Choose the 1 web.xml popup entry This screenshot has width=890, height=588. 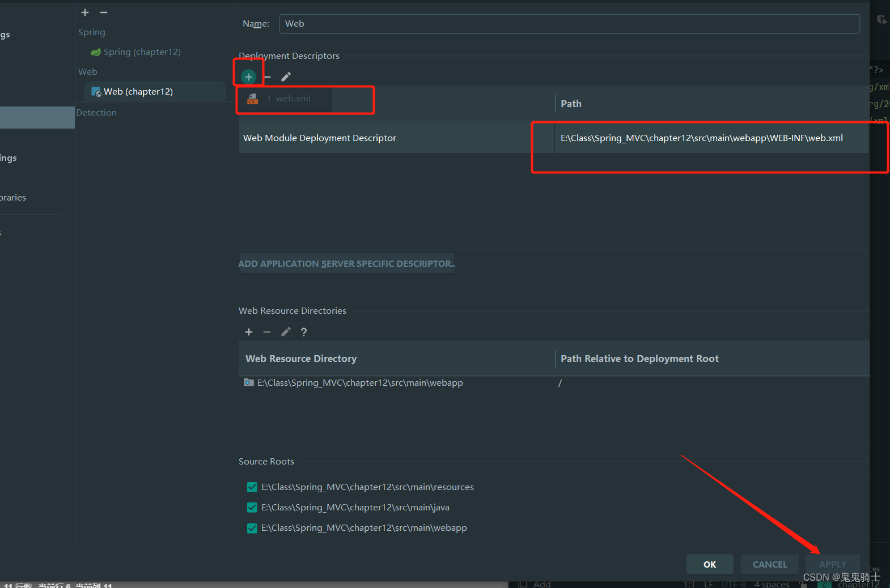[285, 99]
